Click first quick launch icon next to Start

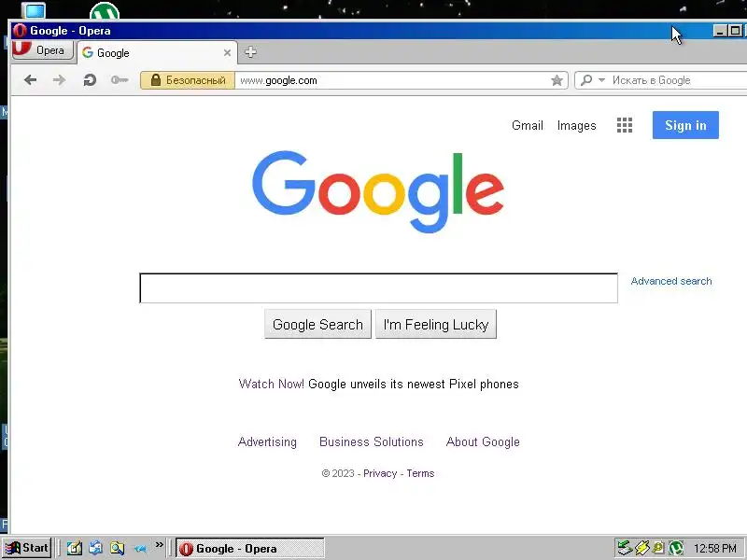(75, 548)
